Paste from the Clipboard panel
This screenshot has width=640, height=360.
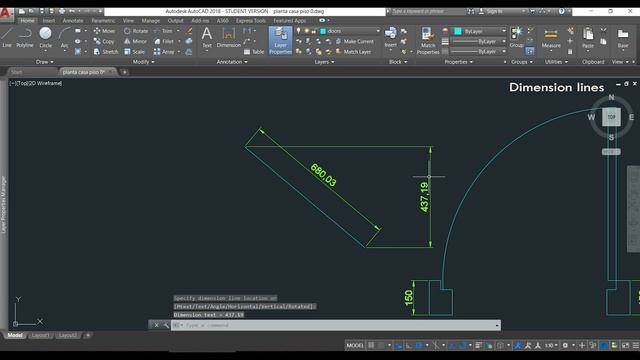click(588, 38)
